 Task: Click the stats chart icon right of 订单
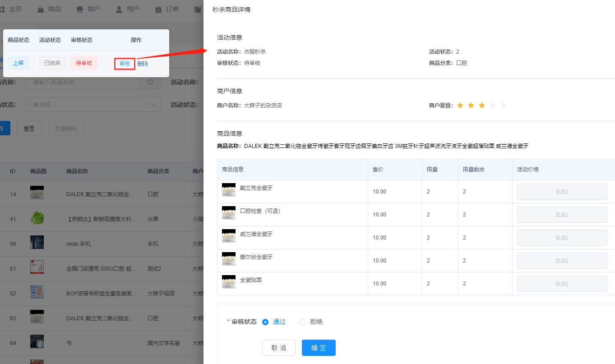click(197, 8)
